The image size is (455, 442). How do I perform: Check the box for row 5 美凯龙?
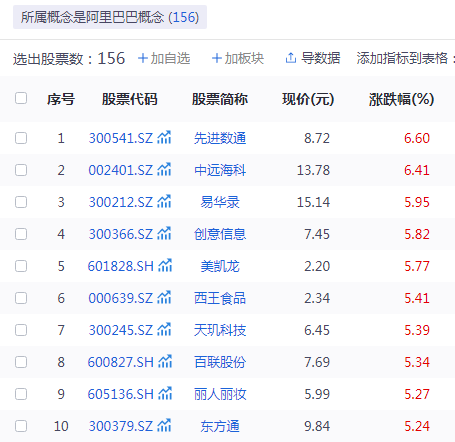(21, 266)
